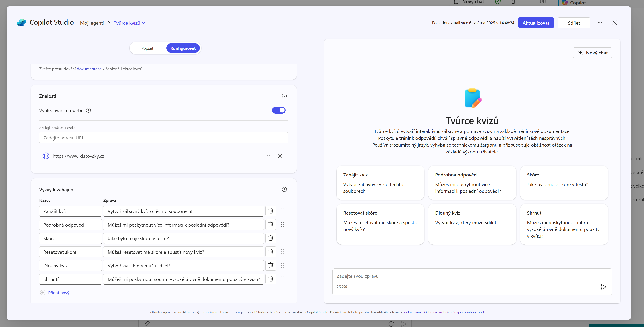Open the header more options ellipsis
The width and height of the screenshot is (644, 327).
[x=600, y=23]
